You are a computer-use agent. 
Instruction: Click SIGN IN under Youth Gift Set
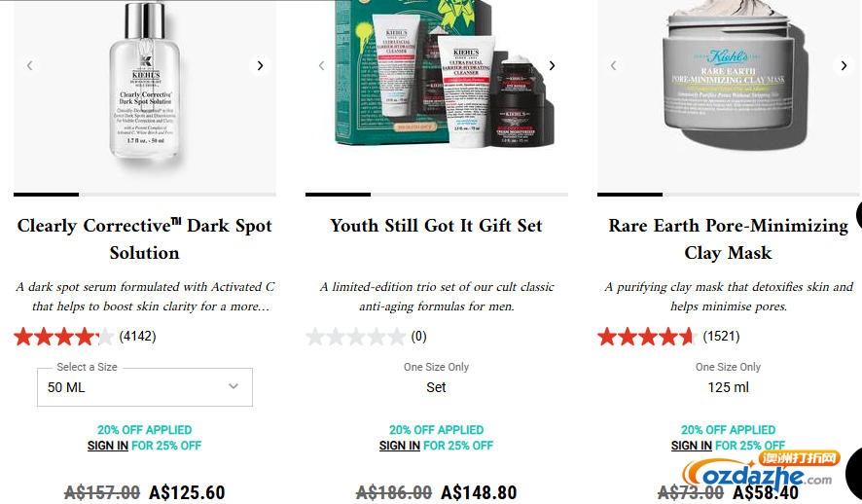pyautogui.click(x=400, y=446)
